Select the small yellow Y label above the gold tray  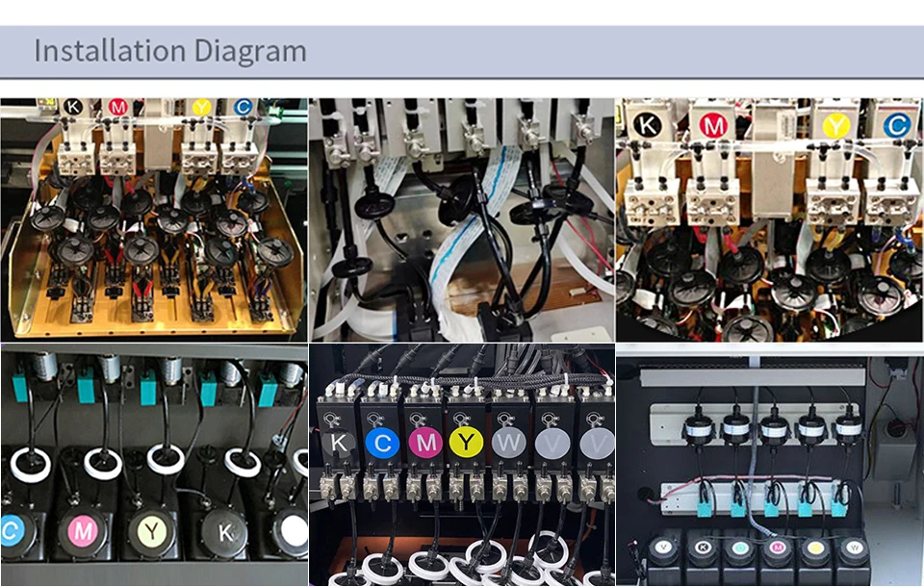(201, 107)
